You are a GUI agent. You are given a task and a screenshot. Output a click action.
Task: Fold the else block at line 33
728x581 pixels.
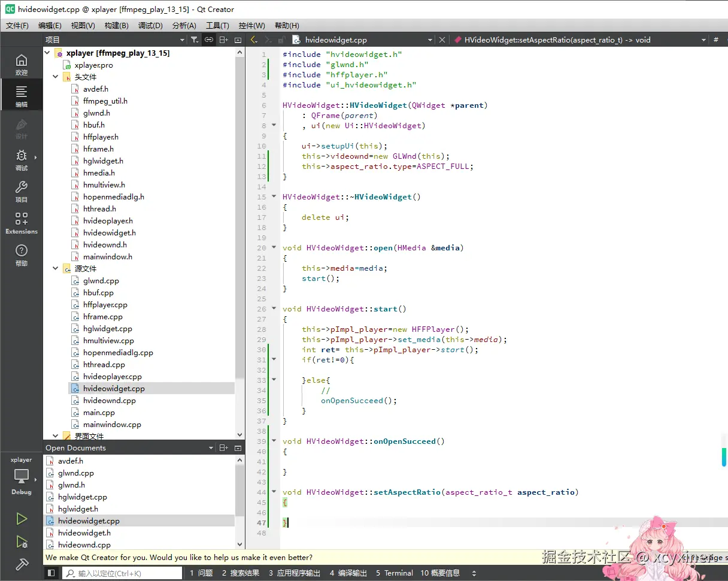click(x=274, y=380)
